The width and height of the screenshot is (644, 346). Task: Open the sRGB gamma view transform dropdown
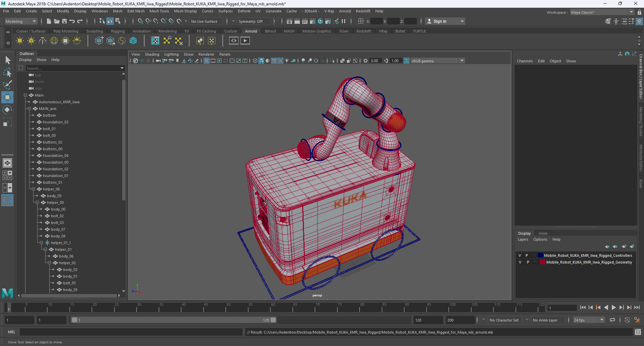pyautogui.click(x=438, y=61)
